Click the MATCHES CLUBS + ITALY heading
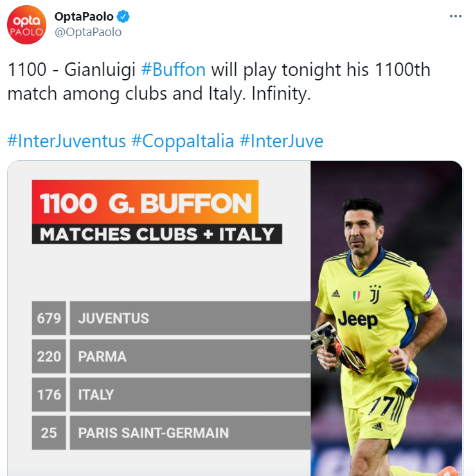Viewport: 475px width, 476px height. click(x=157, y=234)
